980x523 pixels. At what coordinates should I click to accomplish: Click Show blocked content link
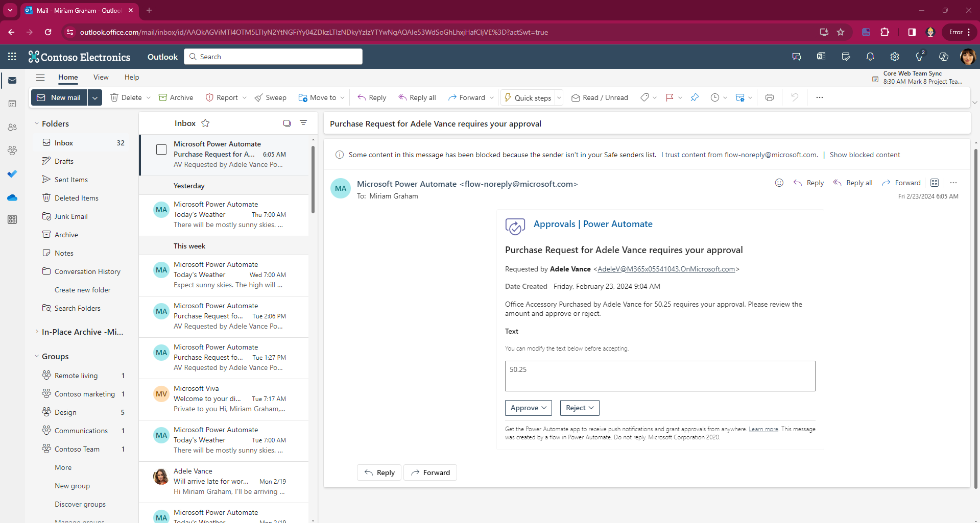865,155
